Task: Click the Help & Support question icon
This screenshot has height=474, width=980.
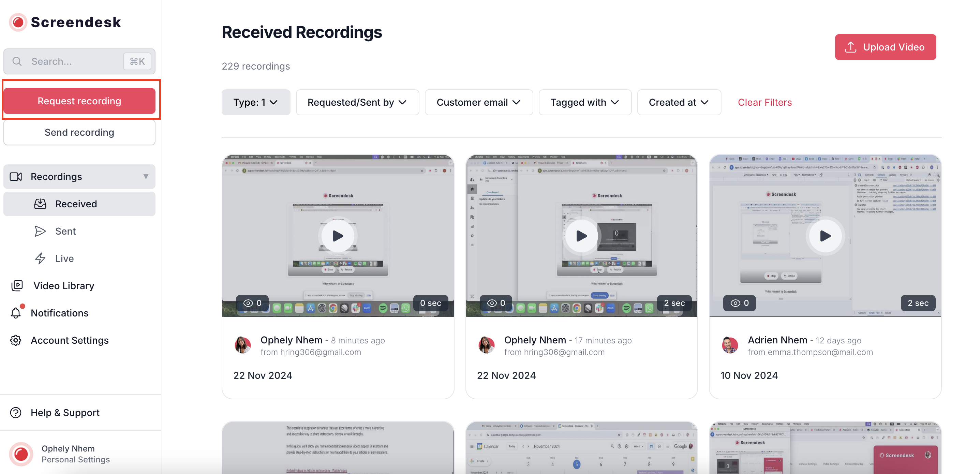Action: [x=16, y=412]
